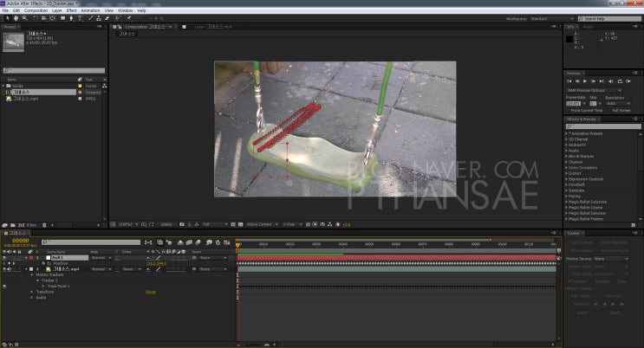Collapse the Motion Trackers group
The width and height of the screenshot is (644, 348).
click(32, 275)
